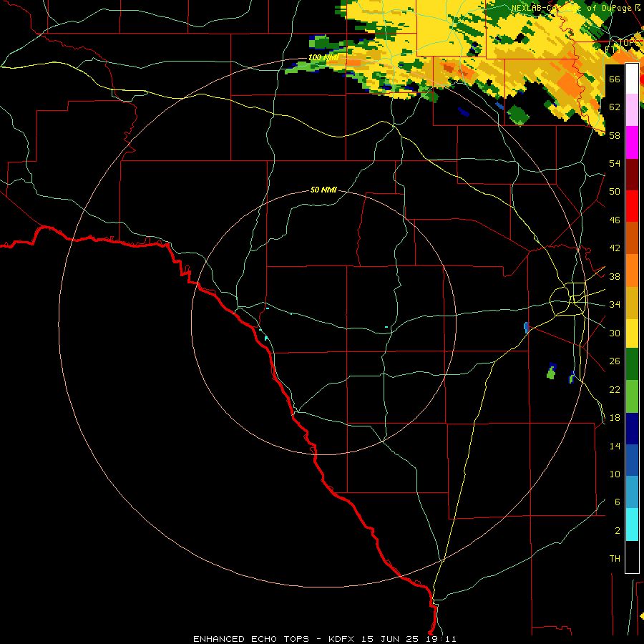The image size is (644, 644).
Task: Click the NEXLAB College of DuPage credit
Action: pyautogui.click(x=575, y=8)
